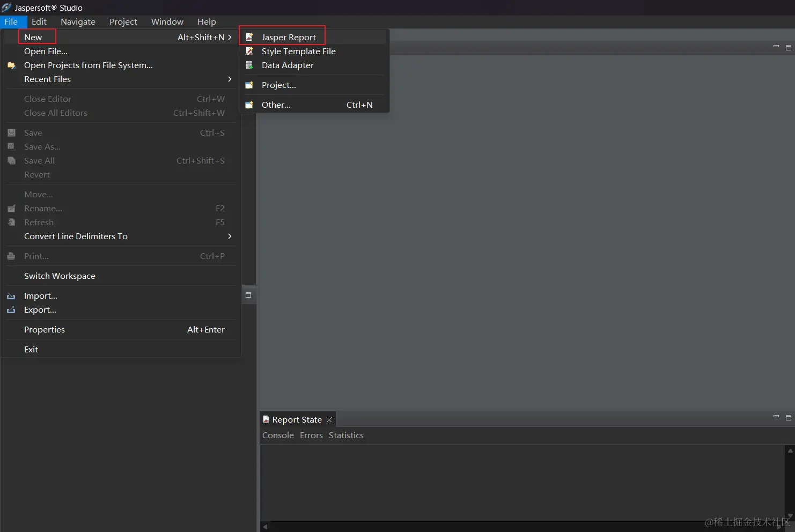Click Exit in File menu
This screenshot has height=532, width=795.
pos(121,349)
